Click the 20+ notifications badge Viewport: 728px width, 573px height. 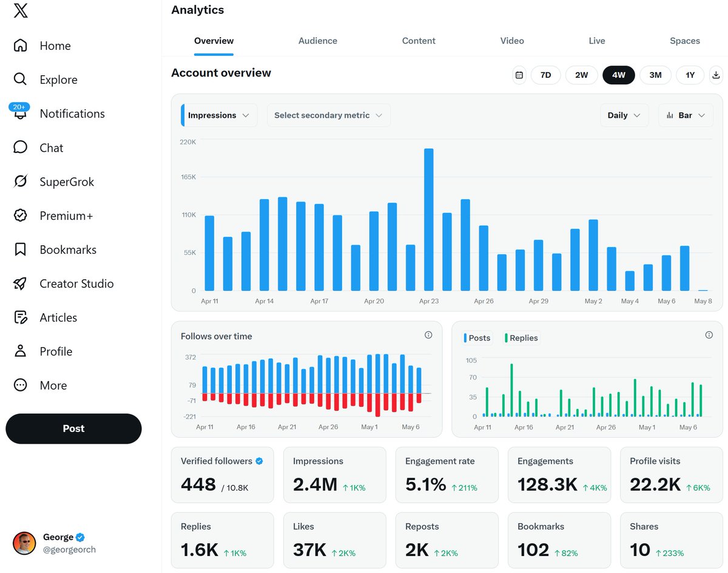[19, 107]
